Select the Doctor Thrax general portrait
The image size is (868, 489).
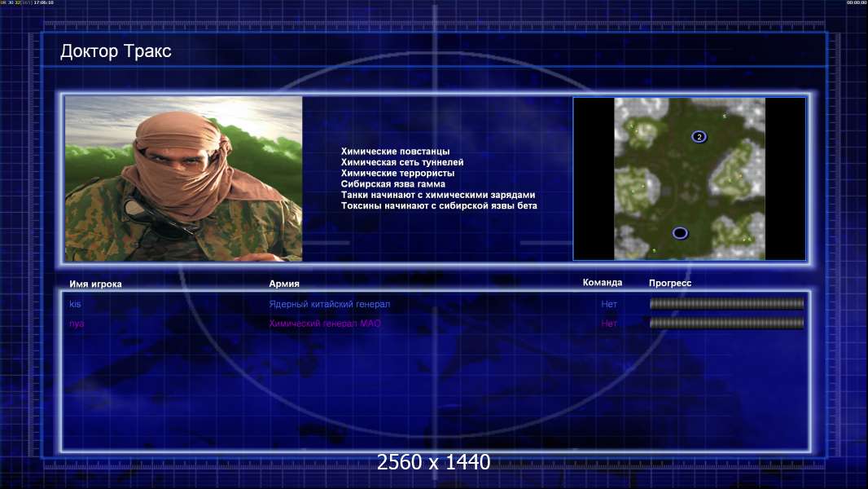[184, 178]
